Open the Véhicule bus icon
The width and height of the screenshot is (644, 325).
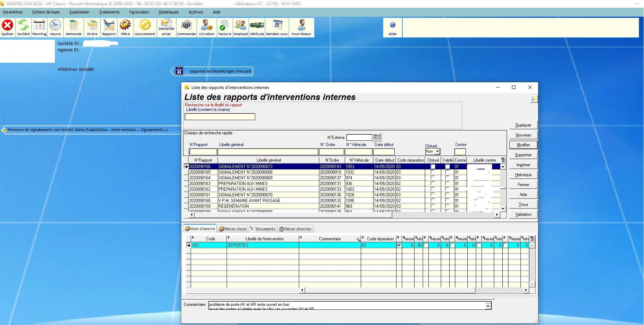click(x=257, y=28)
